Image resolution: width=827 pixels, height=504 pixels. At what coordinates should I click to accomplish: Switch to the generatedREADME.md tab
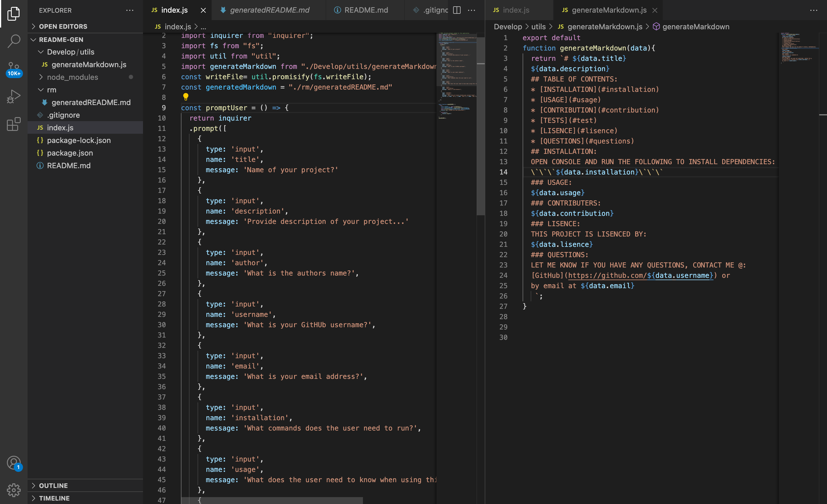pos(268,10)
